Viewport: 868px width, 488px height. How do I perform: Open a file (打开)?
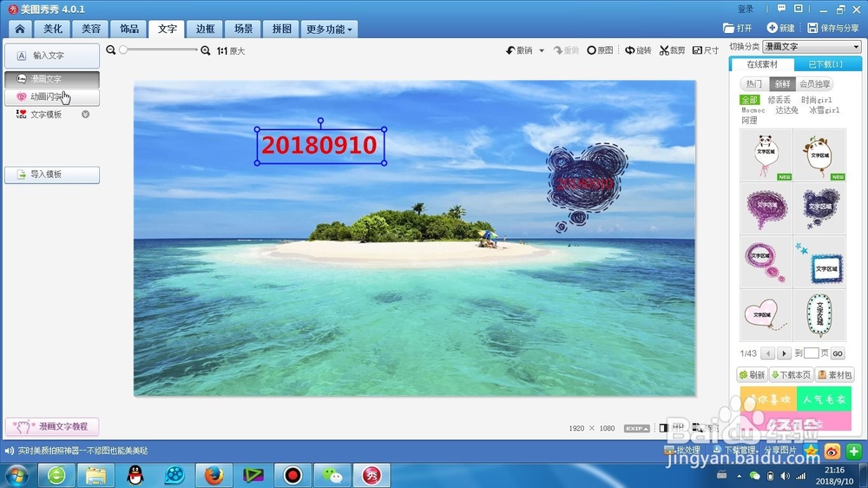[737, 28]
